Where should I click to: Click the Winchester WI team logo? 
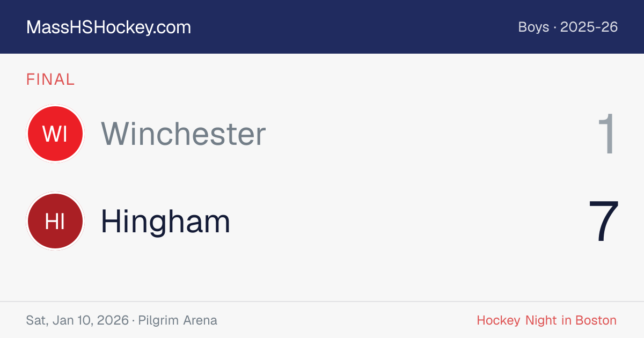[x=55, y=134]
